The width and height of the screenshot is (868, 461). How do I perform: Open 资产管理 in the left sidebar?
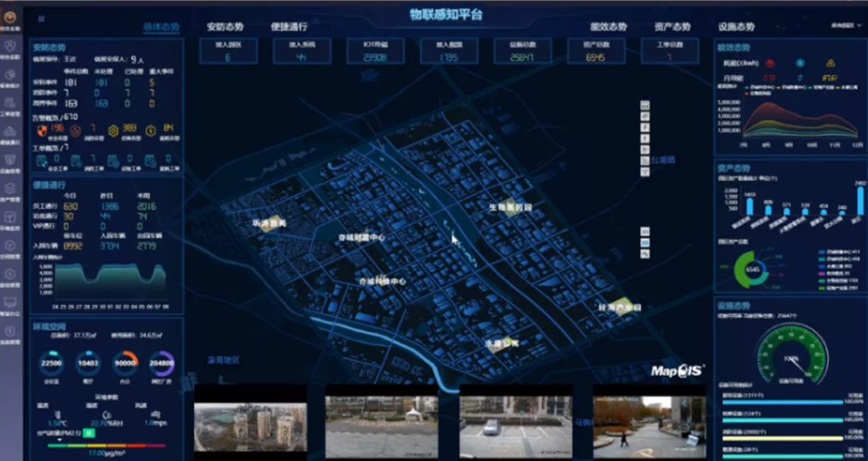tap(9, 189)
